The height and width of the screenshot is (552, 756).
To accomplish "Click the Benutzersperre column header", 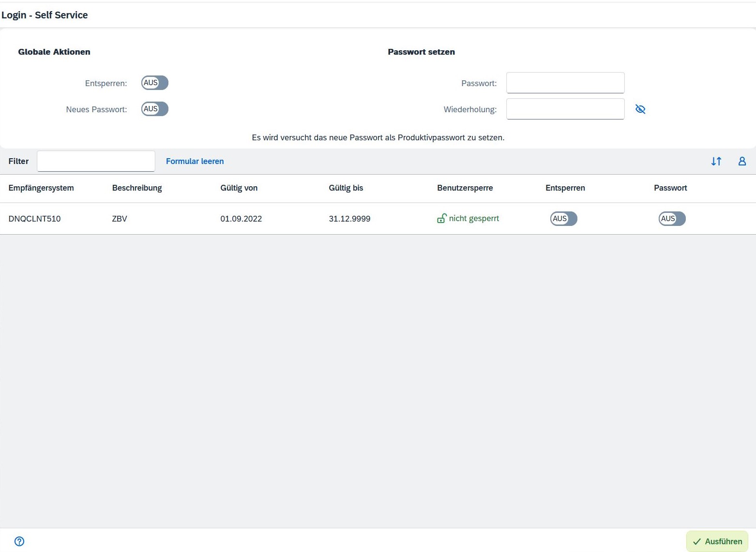I will (x=465, y=188).
